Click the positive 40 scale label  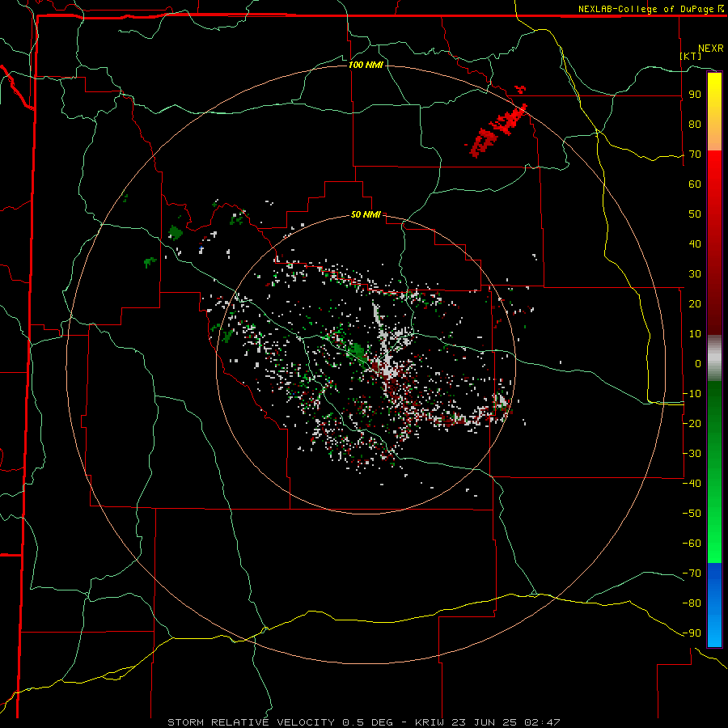(x=695, y=244)
